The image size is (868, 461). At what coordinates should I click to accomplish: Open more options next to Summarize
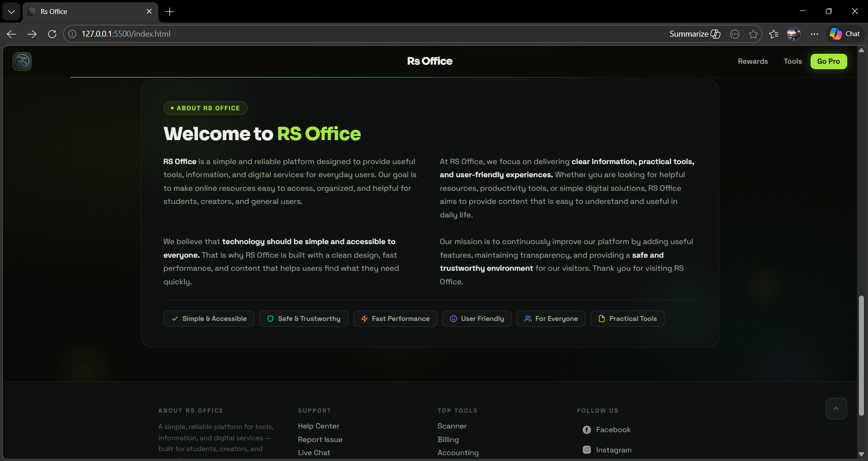(x=735, y=34)
